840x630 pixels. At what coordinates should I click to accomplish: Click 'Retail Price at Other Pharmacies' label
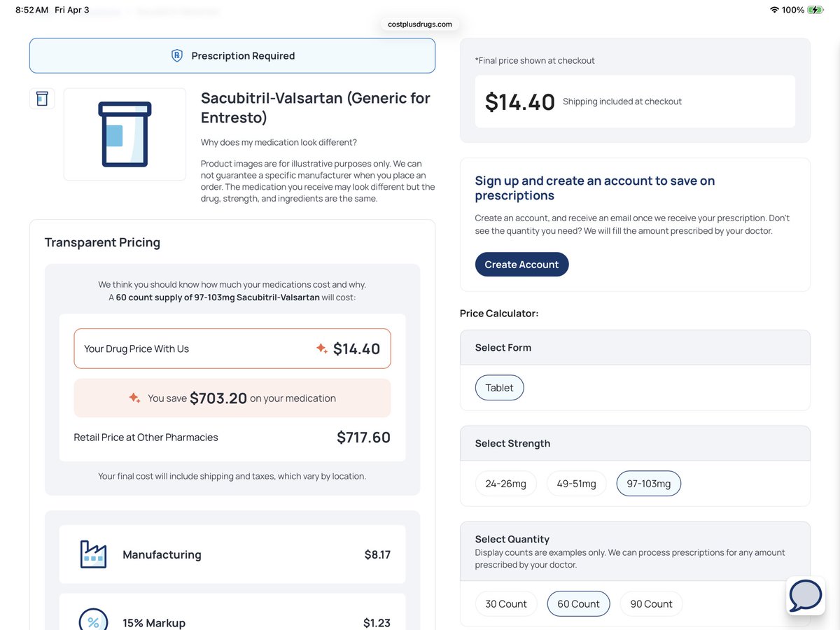click(146, 437)
